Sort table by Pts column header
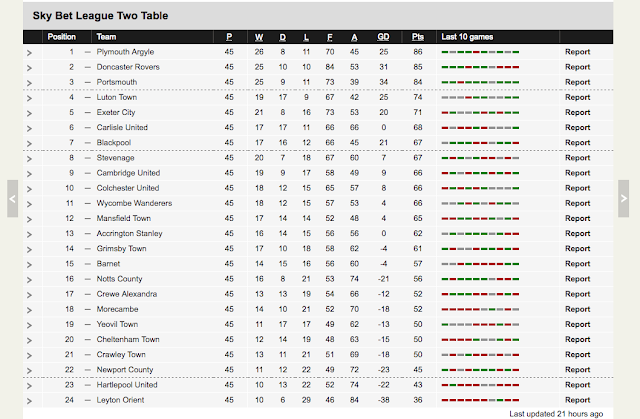Image resolution: width=640 pixels, height=419 pixels. click(x=418, y=37)
